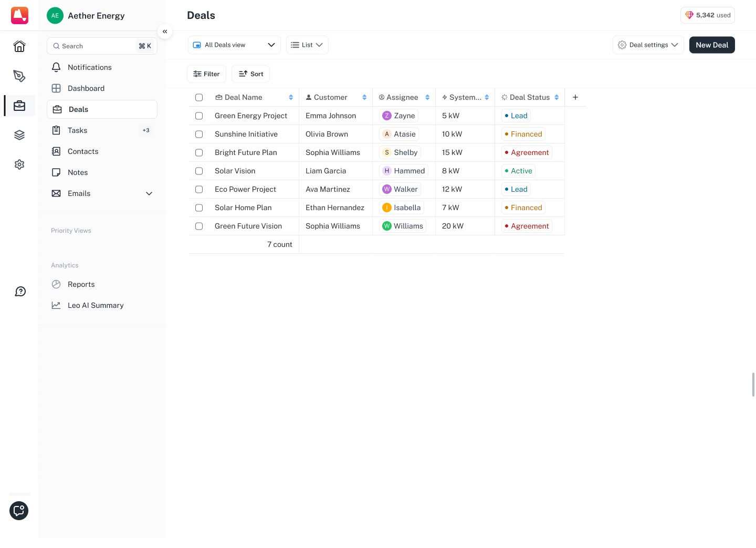The width and height of the screenshot is (756, 548).
Task: Open Active status of Solar Vision
Action: point(518,171)
